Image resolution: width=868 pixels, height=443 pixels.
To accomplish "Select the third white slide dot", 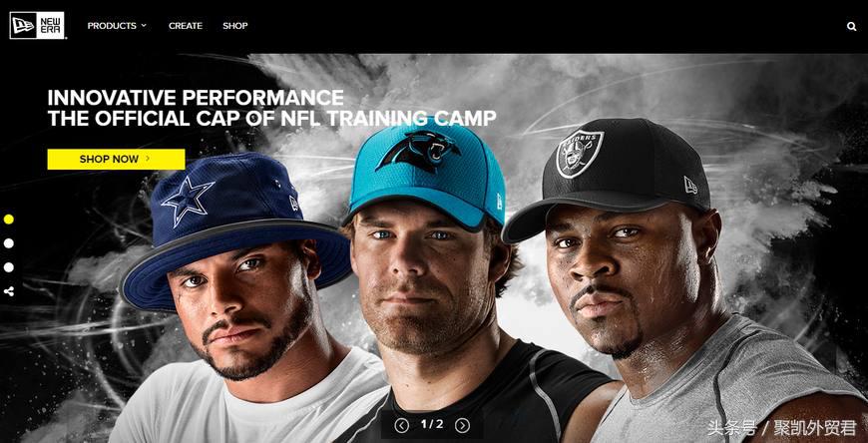I will click(8, 267).
